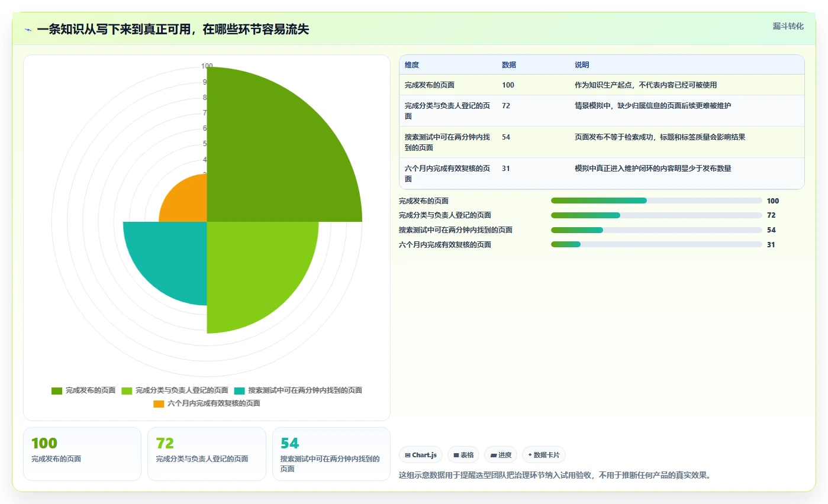Toggle the dark green 完成发布的页面 legend swatch
The image size is (828, 504).
[x=57, y=390]
